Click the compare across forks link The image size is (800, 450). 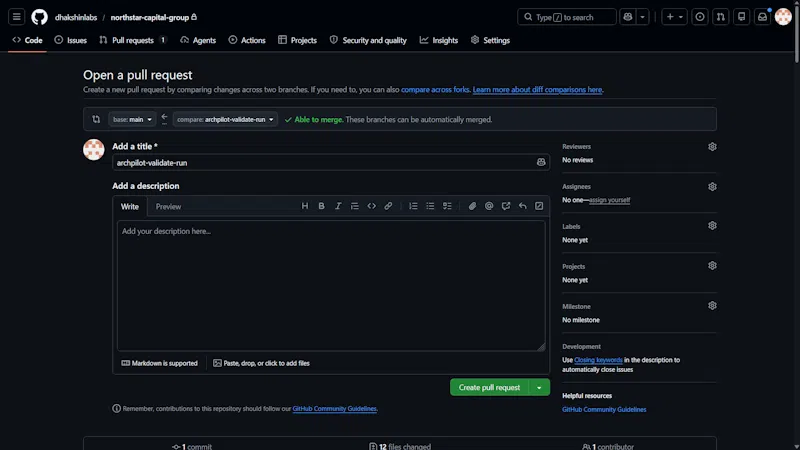435,89
